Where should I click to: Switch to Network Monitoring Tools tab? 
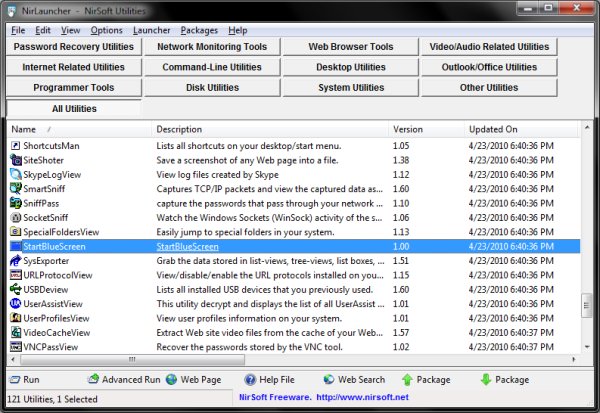point(212,47)
